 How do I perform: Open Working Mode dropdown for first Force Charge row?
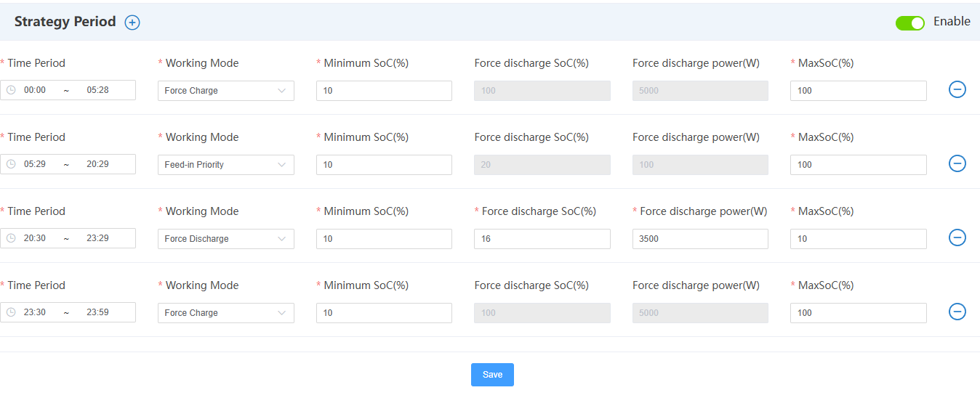pyautogui.click(x=225, y=91)
